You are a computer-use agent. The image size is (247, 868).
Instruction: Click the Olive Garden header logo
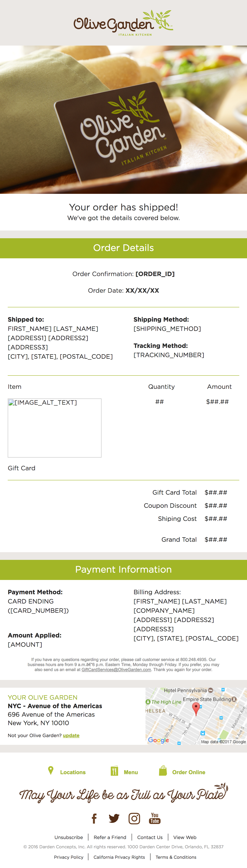point(123,23)
